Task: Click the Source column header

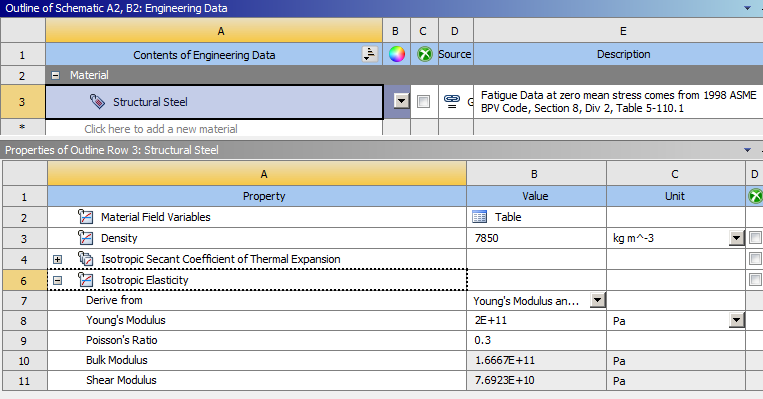Action: [455, 54]
